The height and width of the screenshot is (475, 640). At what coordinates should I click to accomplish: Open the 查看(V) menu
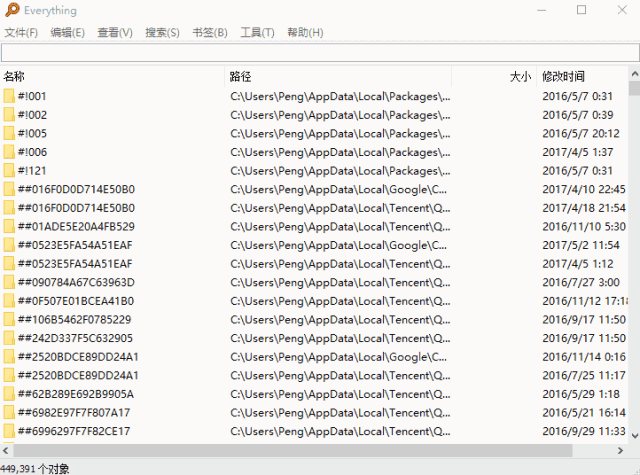click(x=115, y=32)
